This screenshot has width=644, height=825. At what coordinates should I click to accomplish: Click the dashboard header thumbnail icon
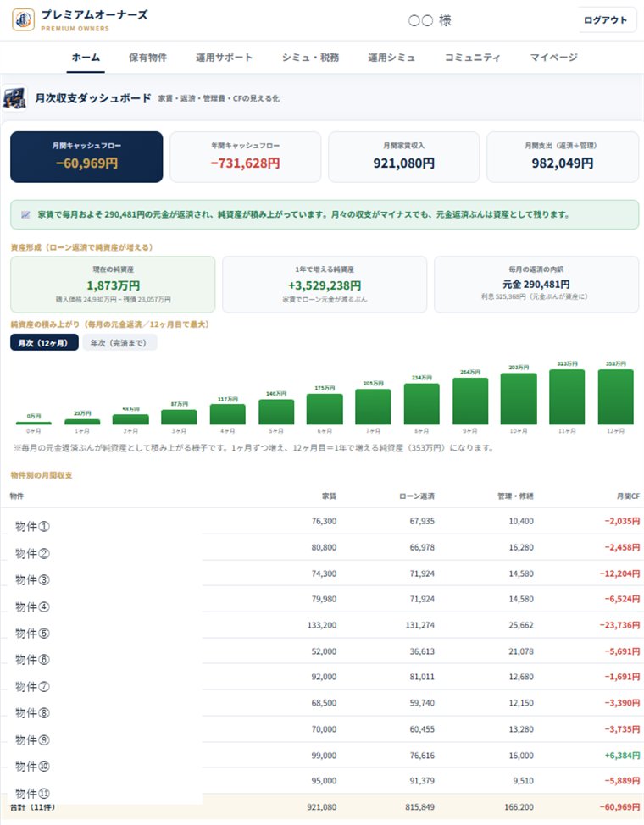pos(14,98)
